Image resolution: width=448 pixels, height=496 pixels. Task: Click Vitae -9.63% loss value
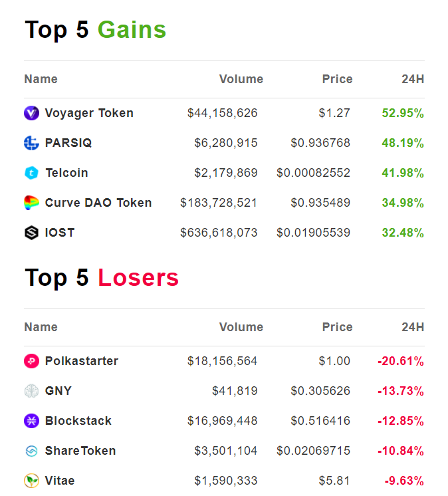coord(404,481)
